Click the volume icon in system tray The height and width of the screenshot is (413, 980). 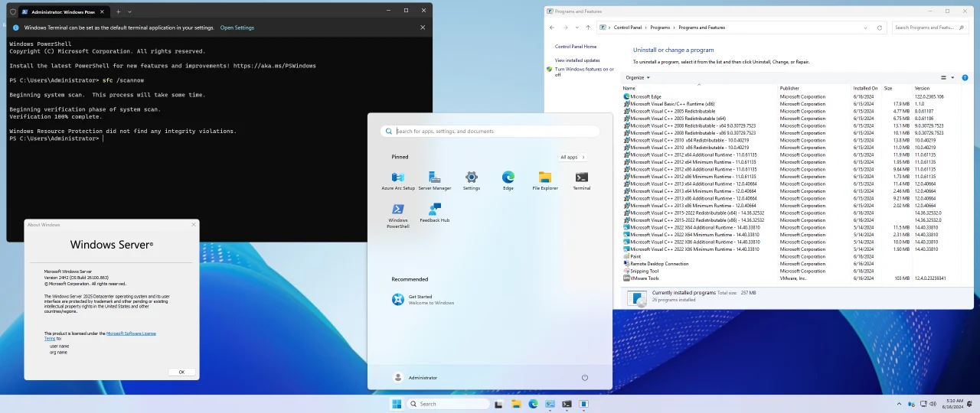tap(933, 404)
